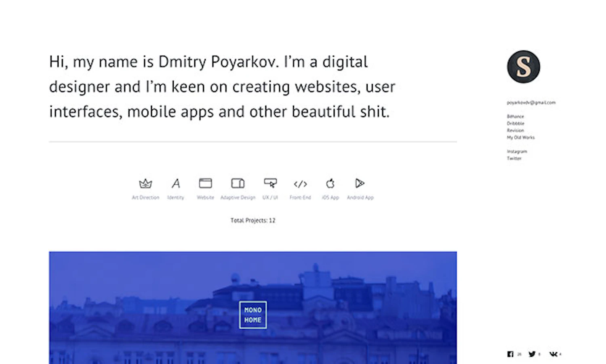
Task: Click the poyarkovdv@gmail.com email address
Action: 532,103
